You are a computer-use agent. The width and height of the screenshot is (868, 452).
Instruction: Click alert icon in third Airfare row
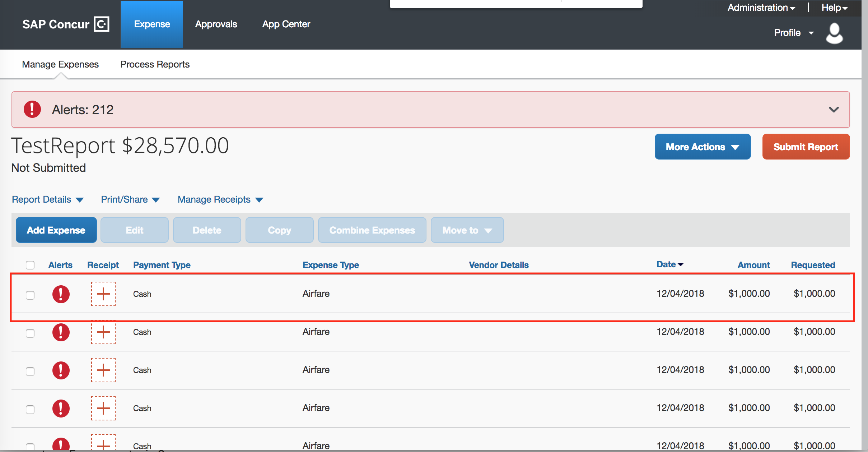click(x=61, y=370)
